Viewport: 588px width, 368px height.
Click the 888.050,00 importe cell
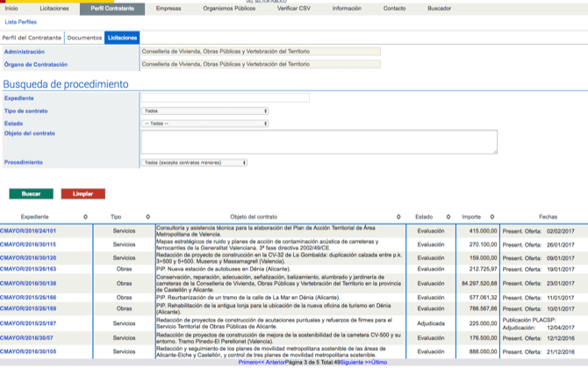(x=483, y=351)
